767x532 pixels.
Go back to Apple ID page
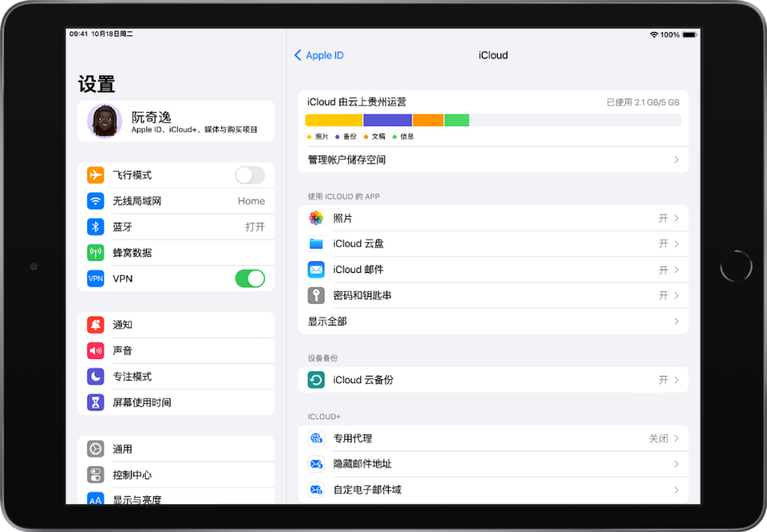click(319, 55)
